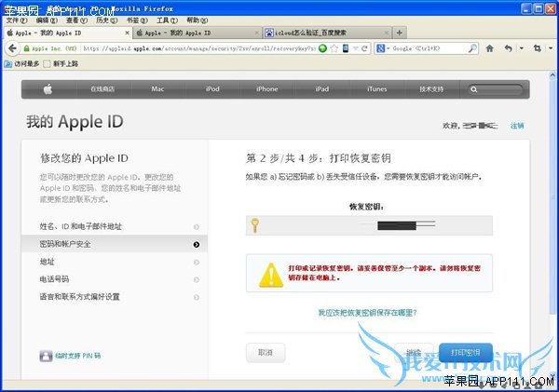Image resolution: width=559 pixels, height=392 pixels.
Task: Click the bookmark star in address bar
Action: click(x=334, y=48)
